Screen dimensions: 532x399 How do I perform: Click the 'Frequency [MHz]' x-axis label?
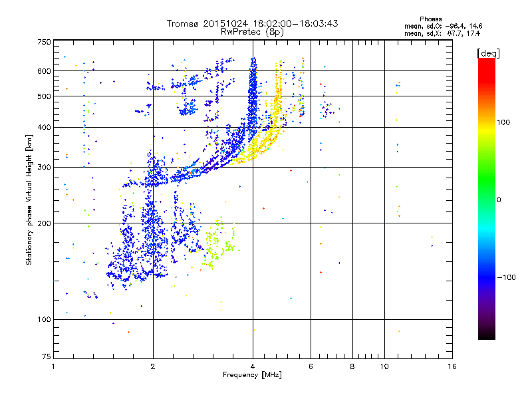tap(252, 375)
